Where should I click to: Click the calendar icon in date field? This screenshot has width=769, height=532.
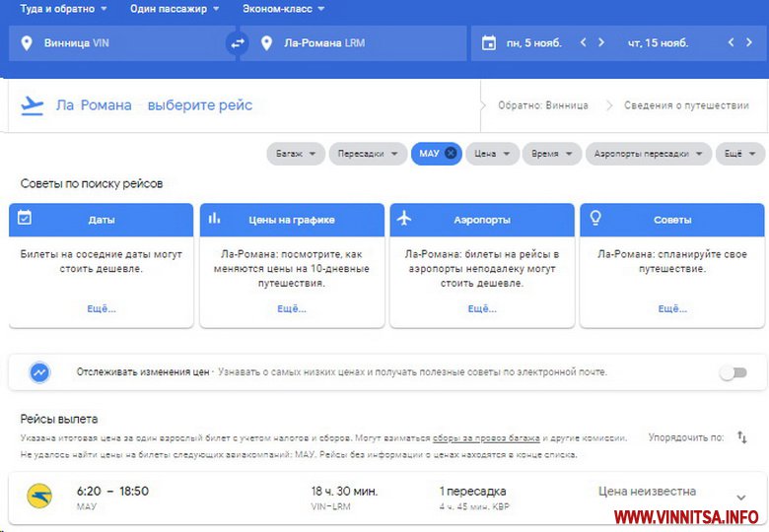488,43
